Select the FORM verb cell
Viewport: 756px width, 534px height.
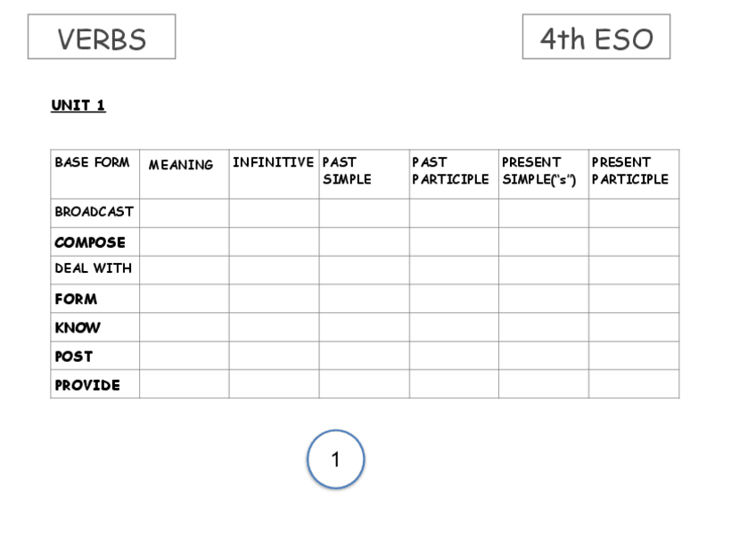coord(77,300)
